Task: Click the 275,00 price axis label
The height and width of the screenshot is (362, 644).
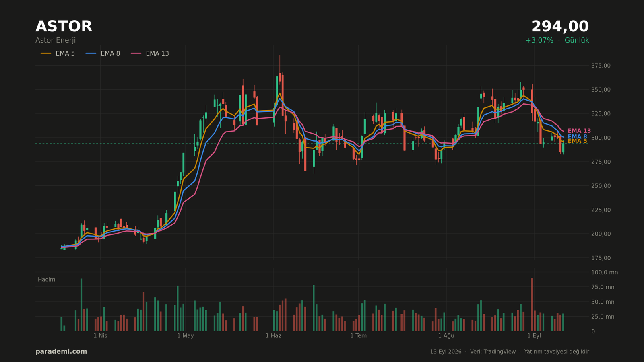Action: 601,162
